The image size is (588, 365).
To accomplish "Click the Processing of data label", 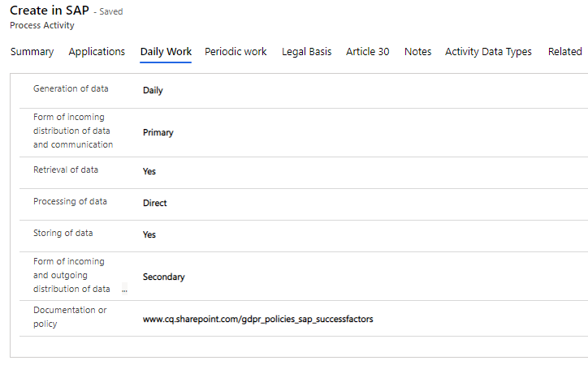I will [70, 201].
